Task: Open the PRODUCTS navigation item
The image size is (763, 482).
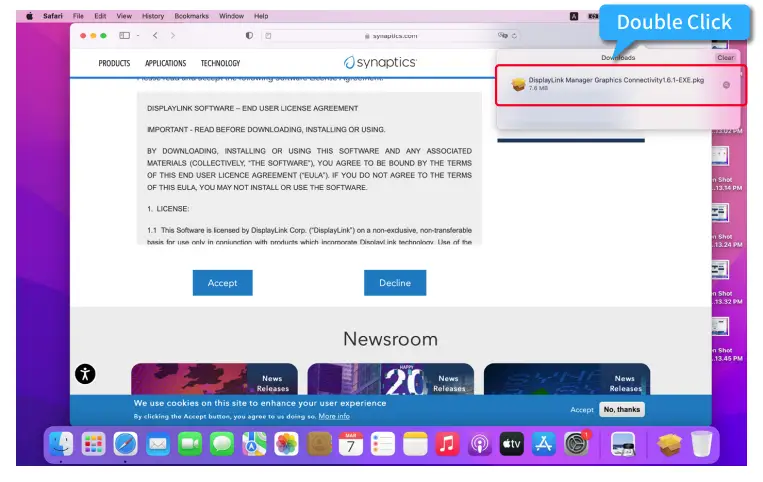Action: [x=114, y=63]
